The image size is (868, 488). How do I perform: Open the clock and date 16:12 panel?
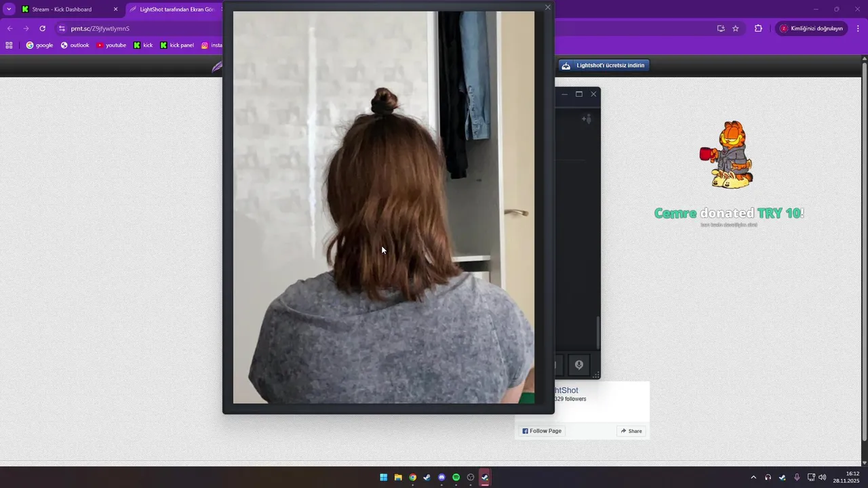847,477
